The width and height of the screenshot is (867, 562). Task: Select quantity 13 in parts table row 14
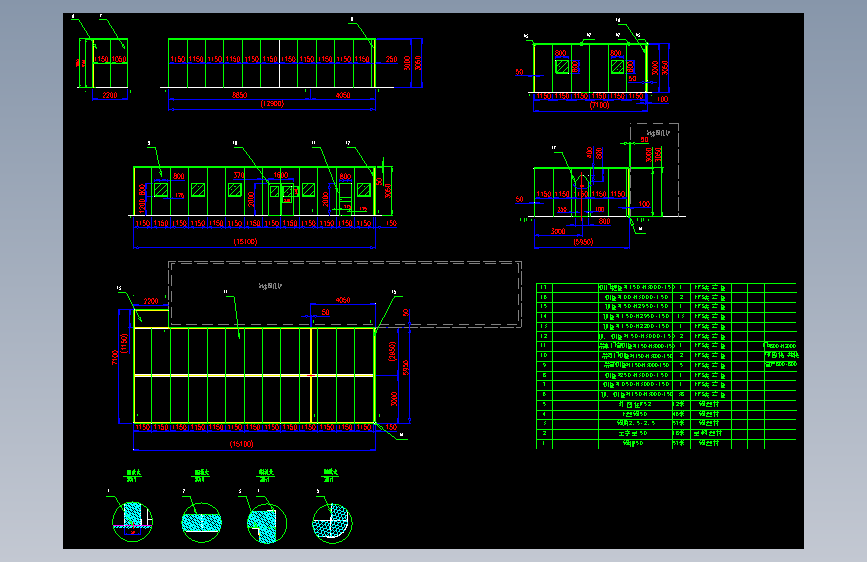[681, 316]
